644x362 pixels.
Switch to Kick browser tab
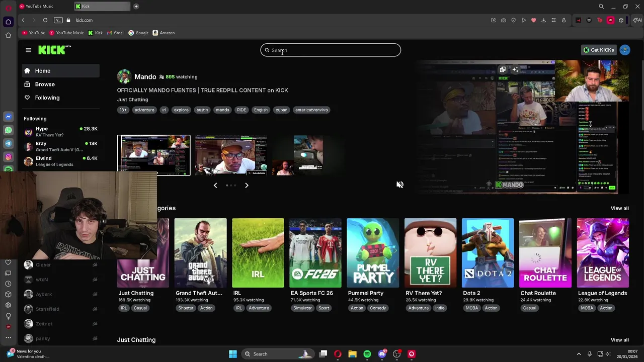tap(102, 7)
